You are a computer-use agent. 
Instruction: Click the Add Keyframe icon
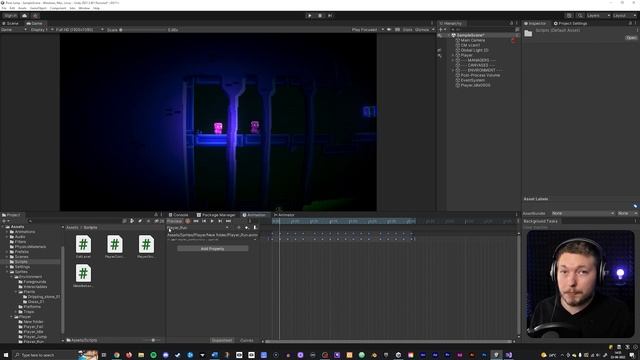pos(247,228)
